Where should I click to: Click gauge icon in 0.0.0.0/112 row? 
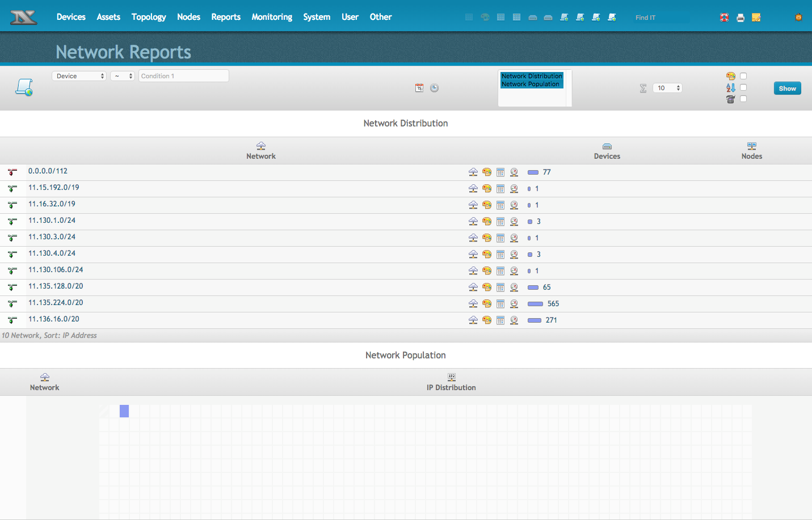(x=514, y=172)
